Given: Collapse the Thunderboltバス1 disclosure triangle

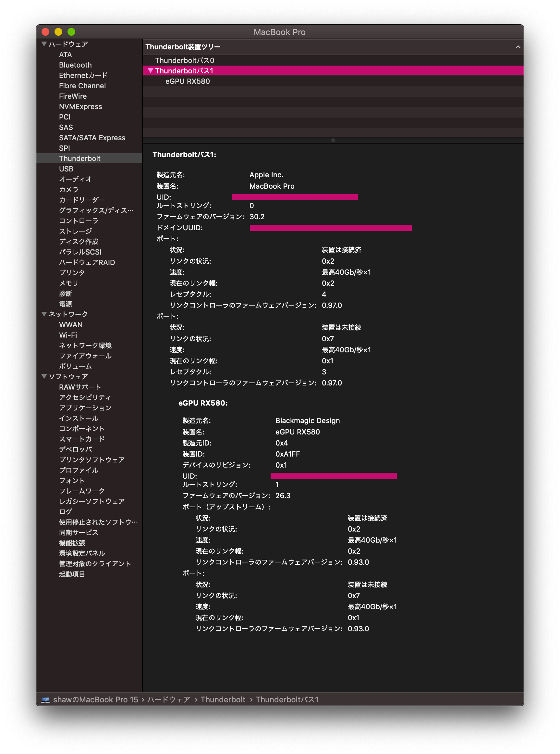Looking at the screenshot, I should [151, 70].
